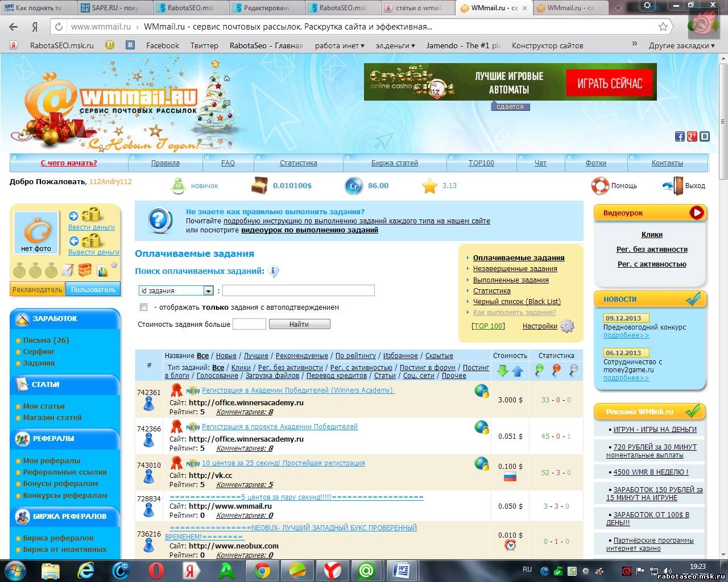Image resolution: width=728 pixels, height=582 pixels.
Task: Open Internet Explorer from the taskbar
Action: point(85,570)
